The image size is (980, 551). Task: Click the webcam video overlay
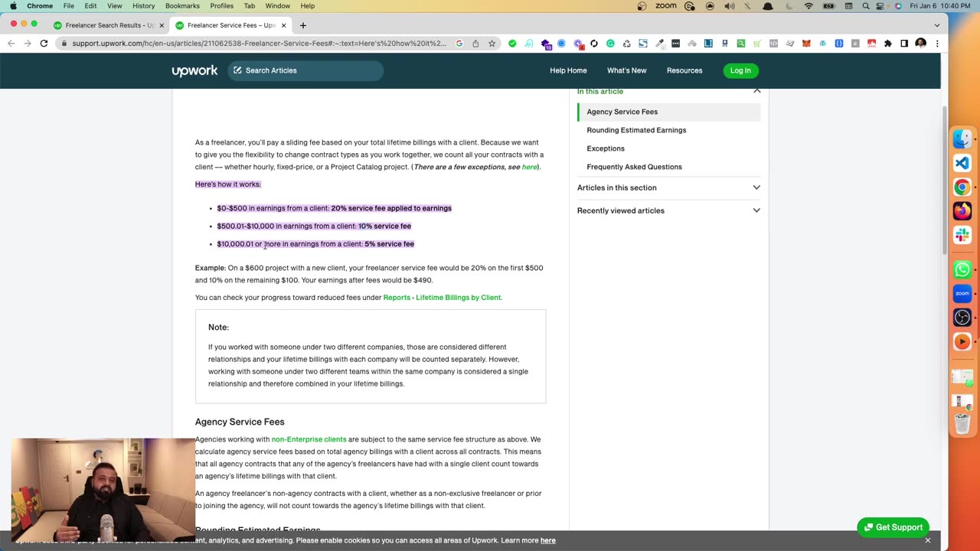tap(103, 490)
